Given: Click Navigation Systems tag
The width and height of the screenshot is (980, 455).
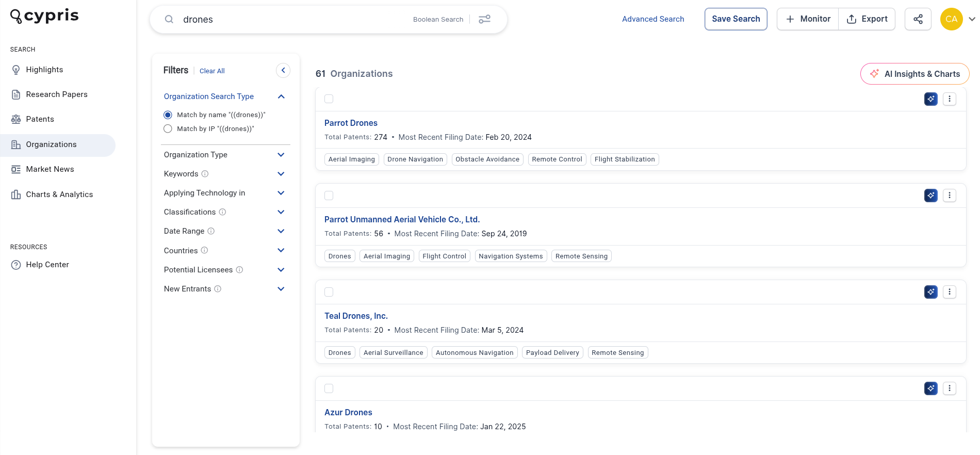Looking at the screenshot, I should tap(511, 256).
